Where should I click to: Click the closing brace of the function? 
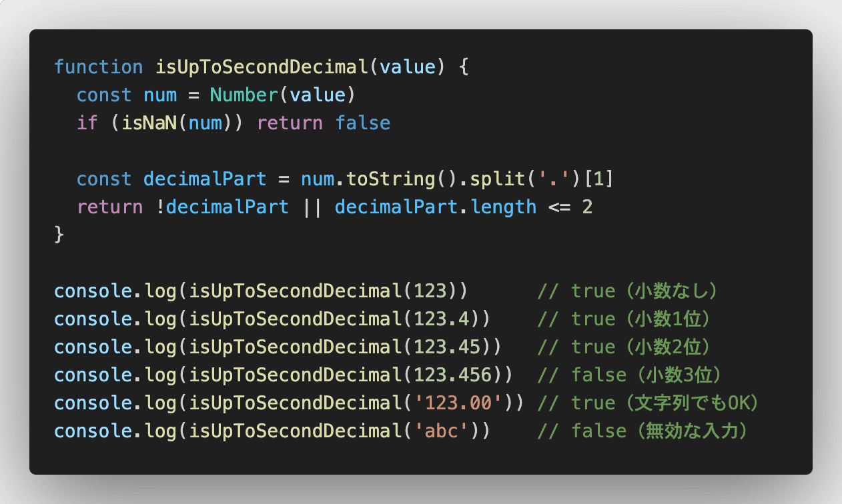pyautogui.click(x=59, y=235)
